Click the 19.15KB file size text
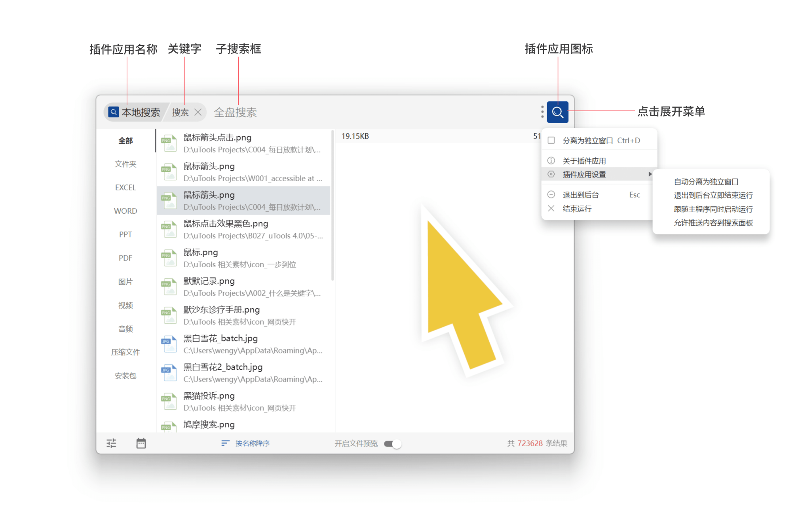 point(355,136)
